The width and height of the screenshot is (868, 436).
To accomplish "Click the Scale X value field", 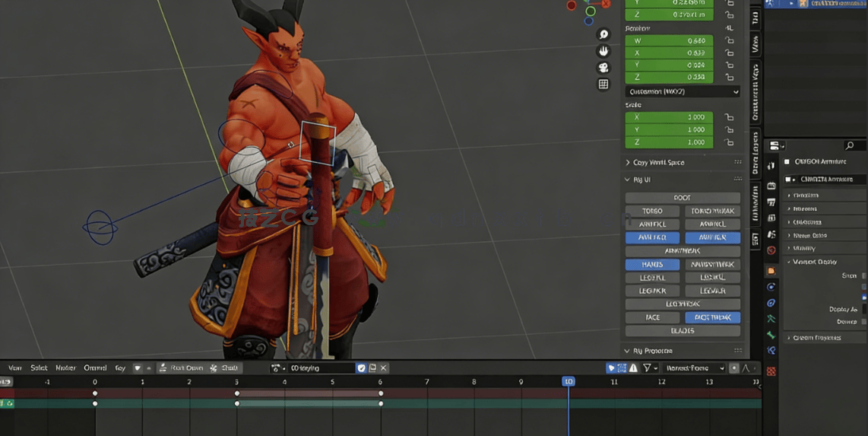I will coord(670,117).
